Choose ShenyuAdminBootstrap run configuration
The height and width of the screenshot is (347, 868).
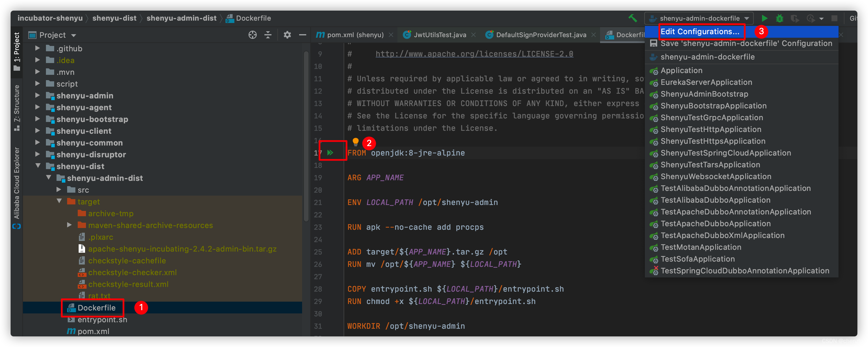704,94
